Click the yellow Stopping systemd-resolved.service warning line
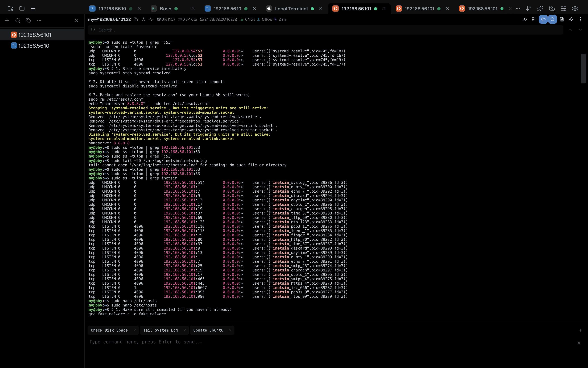The height and width of the screenshot is (368, 588). (x=178, y=108)
